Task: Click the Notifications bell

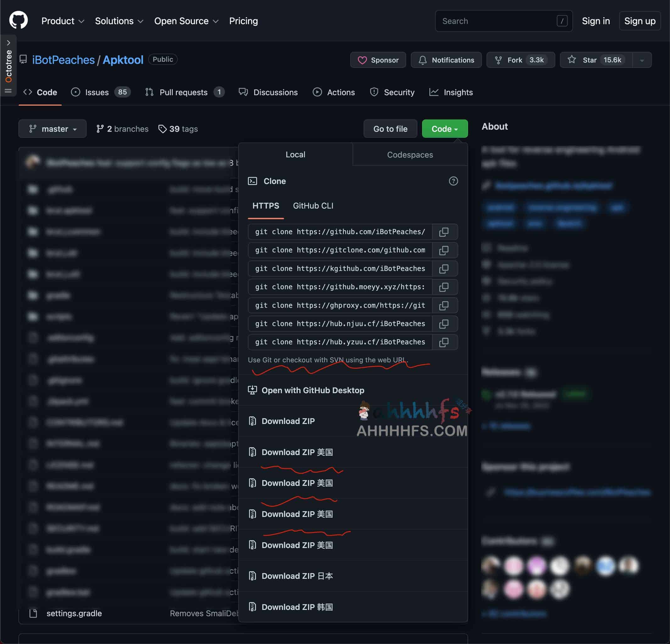Action: point(446,60)
